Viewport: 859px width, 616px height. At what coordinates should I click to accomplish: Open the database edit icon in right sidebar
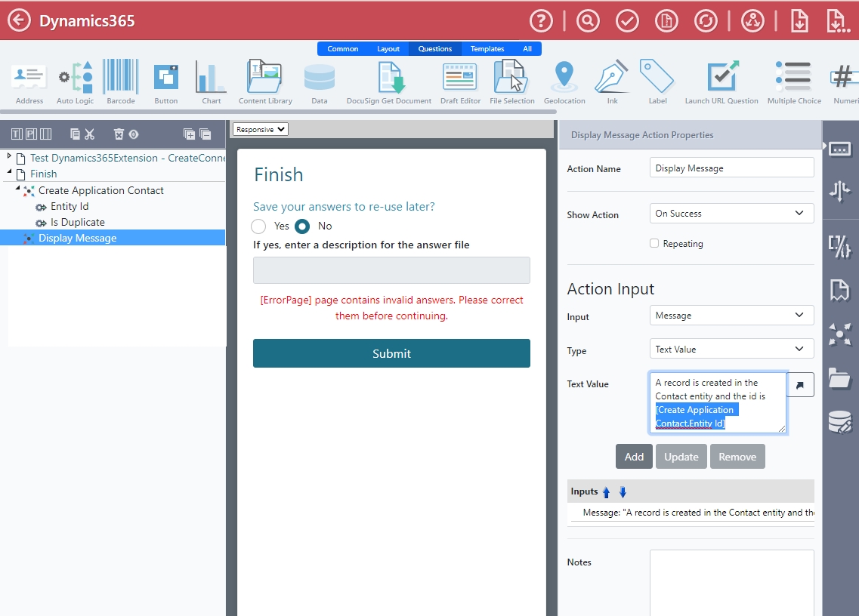point(840,422)
